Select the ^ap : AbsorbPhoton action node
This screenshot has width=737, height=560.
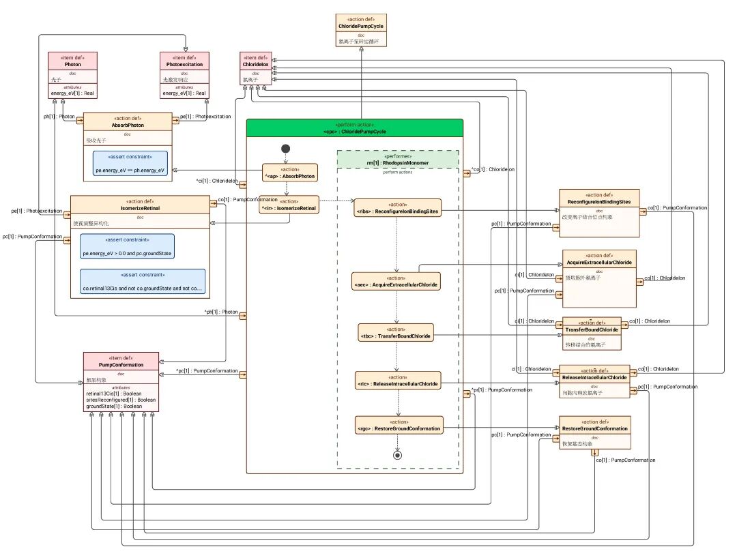[x=290, y=173]
